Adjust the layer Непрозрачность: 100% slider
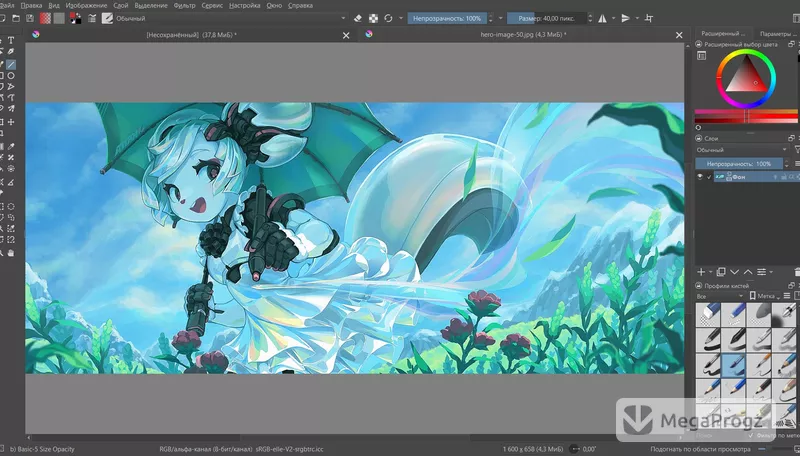 pos(739,164)
